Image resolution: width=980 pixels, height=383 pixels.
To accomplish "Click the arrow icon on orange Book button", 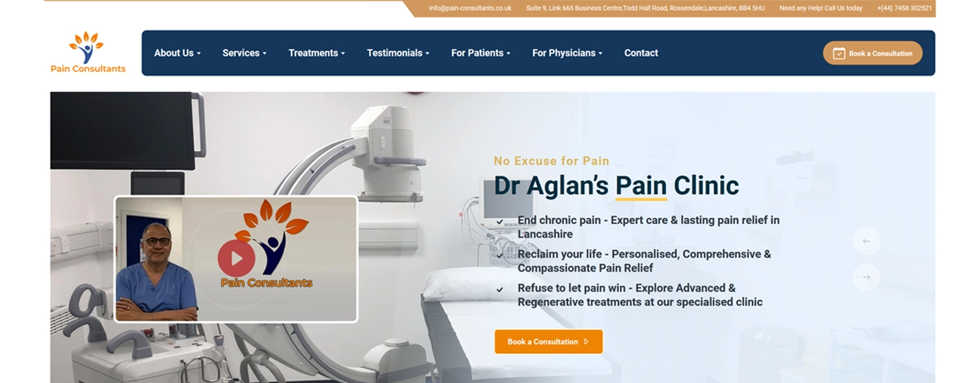I will [587, 342].
